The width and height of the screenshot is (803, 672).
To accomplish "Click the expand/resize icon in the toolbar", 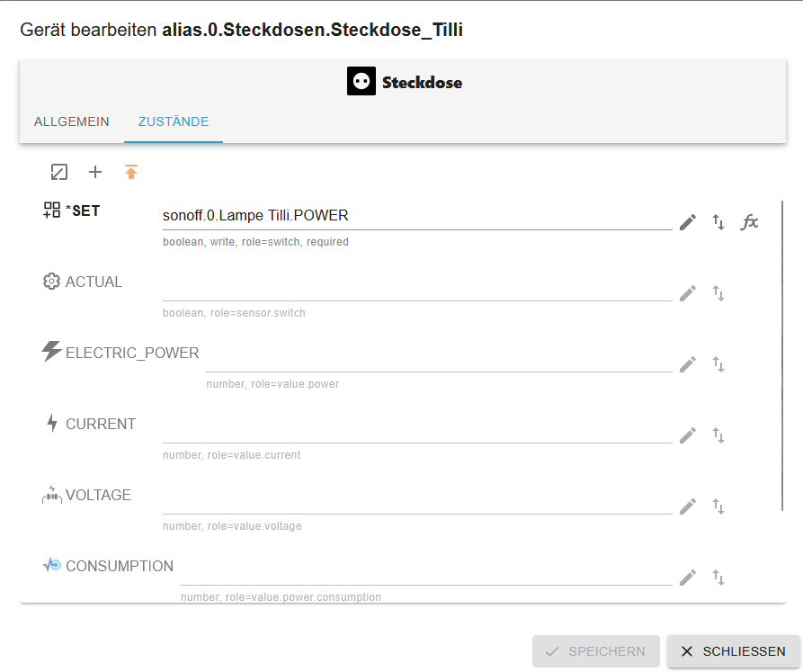I will [59, 172].
